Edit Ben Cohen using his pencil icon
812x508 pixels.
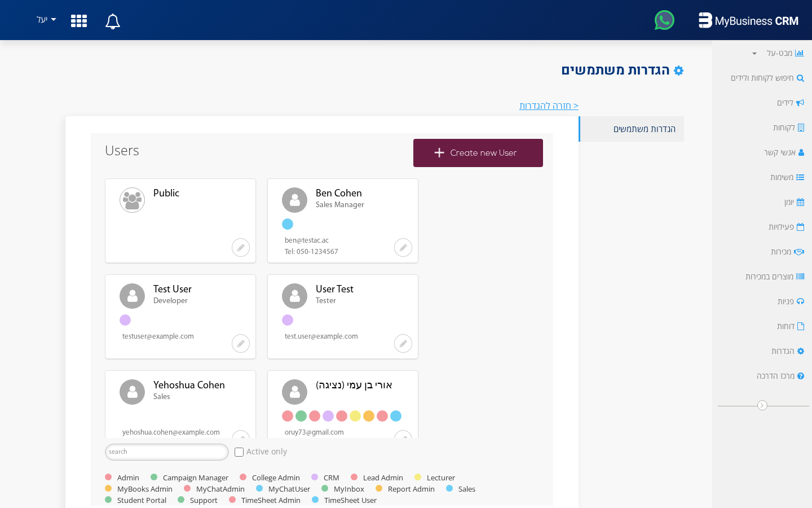(x=403, y=247)
